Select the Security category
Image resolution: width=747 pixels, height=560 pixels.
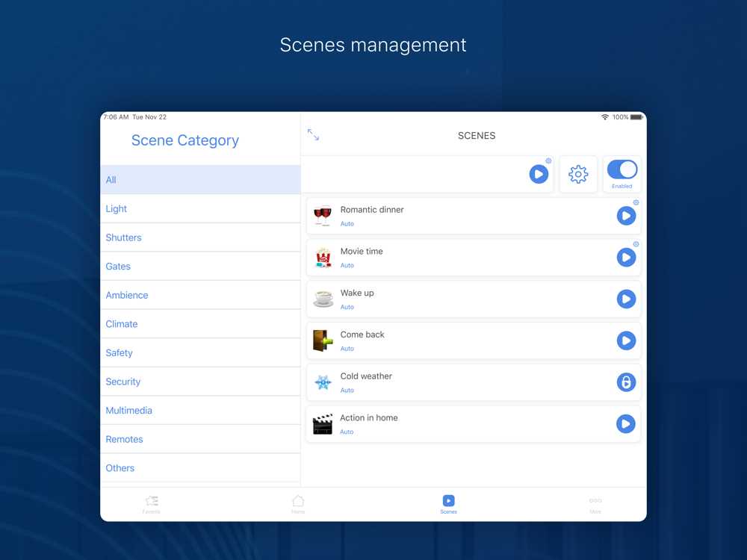coord(200,382)
